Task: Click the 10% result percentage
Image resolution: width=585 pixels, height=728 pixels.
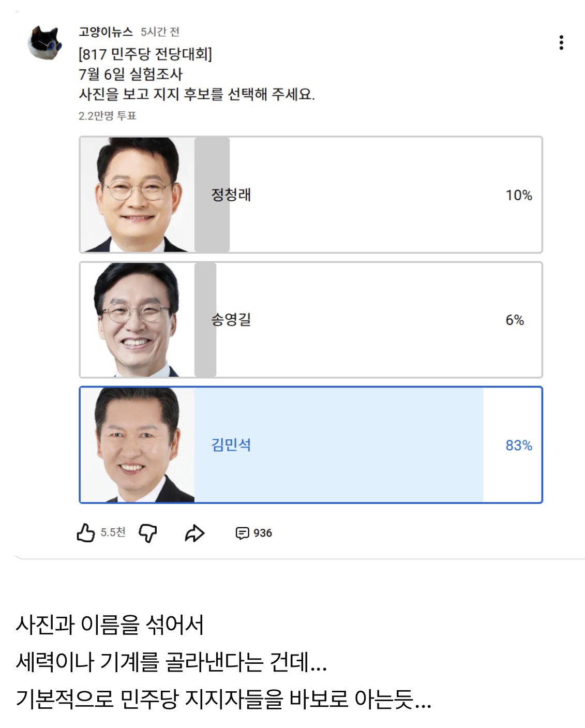Action: click(x=519, y=195)
